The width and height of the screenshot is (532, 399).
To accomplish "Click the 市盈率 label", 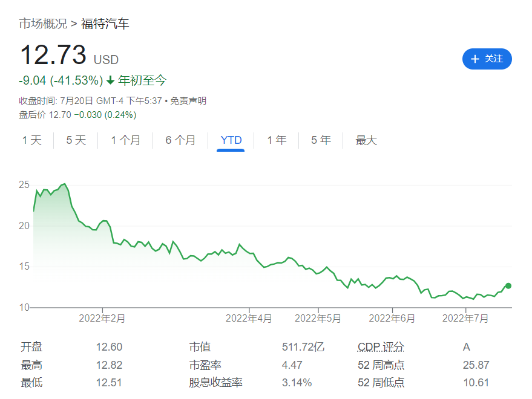I will click(205, 365).
